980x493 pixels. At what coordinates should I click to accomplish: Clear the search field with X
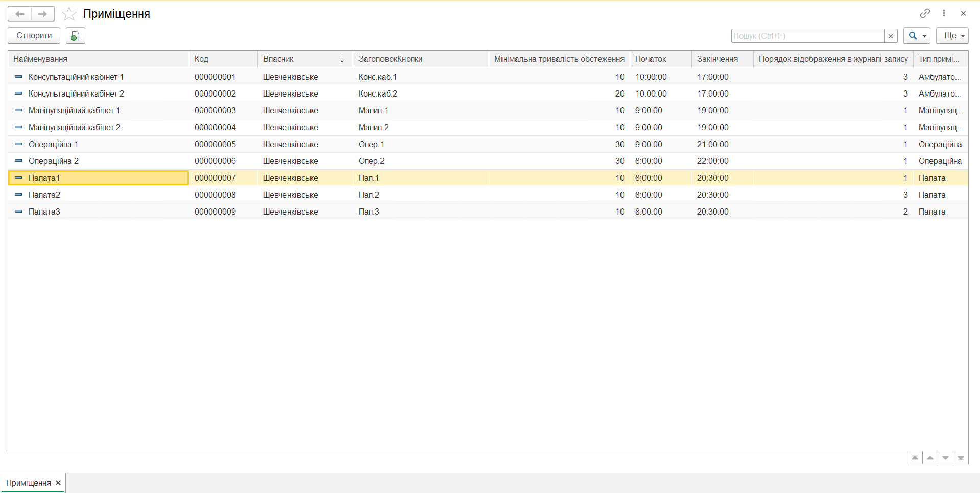click(891, 36)
